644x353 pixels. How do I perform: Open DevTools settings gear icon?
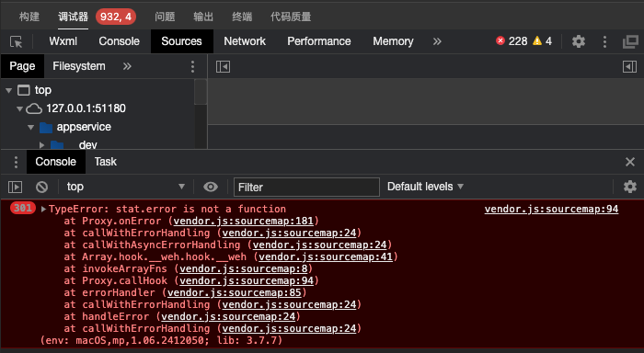(x=579, y=41)
